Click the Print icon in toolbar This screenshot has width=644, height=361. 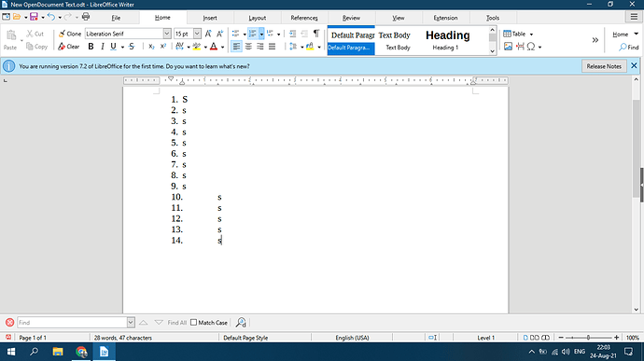pyautogui.click(x=86, y=17)
